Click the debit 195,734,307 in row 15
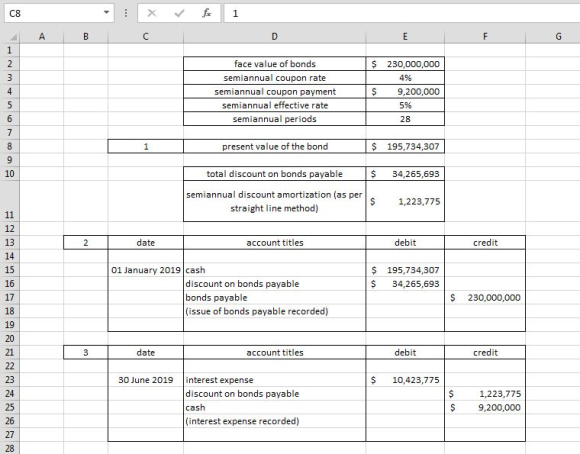Image resolution: width=580 pixels, height=454 pixels. click(405, 270)
